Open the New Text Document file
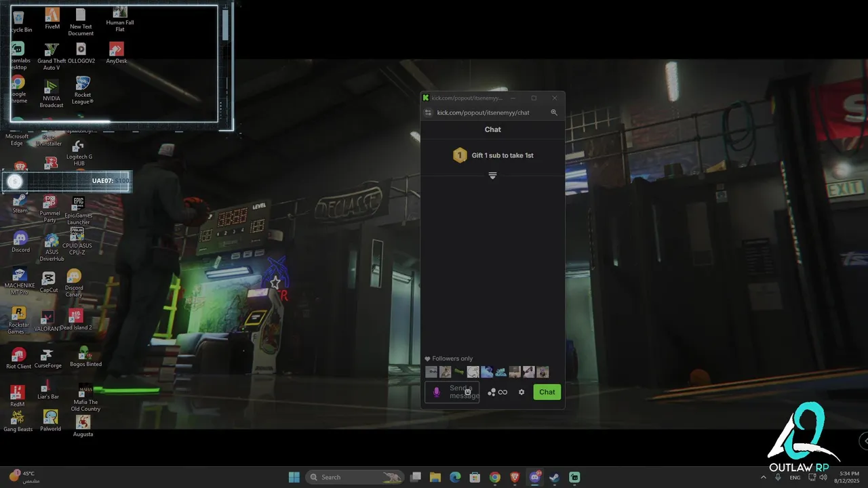This screenshot has width=868, height=488. pyautogui.click(x=81, y=22)
